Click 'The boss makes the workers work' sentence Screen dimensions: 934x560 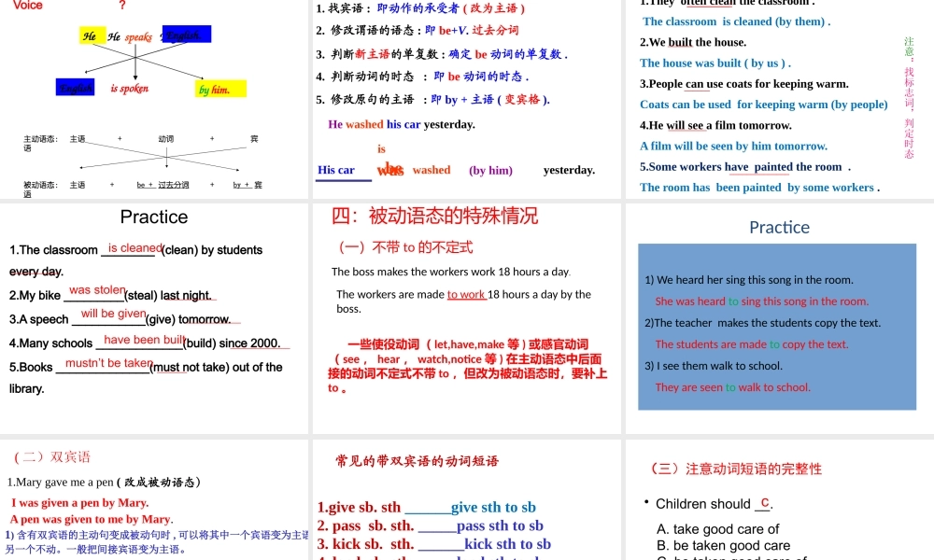[x=451, y=272]
